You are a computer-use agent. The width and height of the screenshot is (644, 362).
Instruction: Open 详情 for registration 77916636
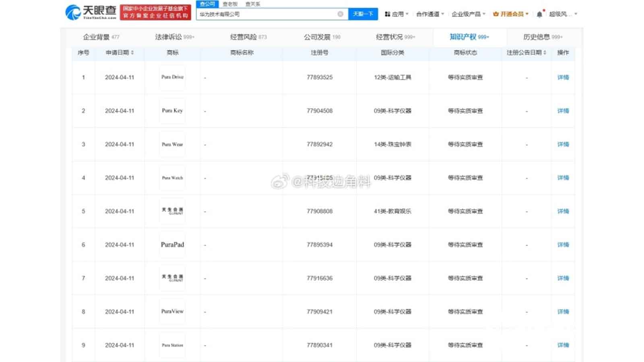pos(563,278)
